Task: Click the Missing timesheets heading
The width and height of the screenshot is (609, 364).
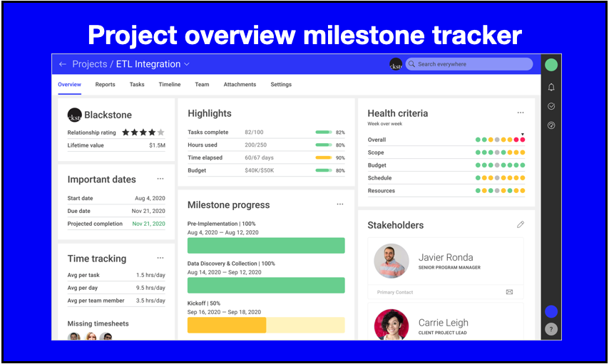Action: [x=98, y=323]
